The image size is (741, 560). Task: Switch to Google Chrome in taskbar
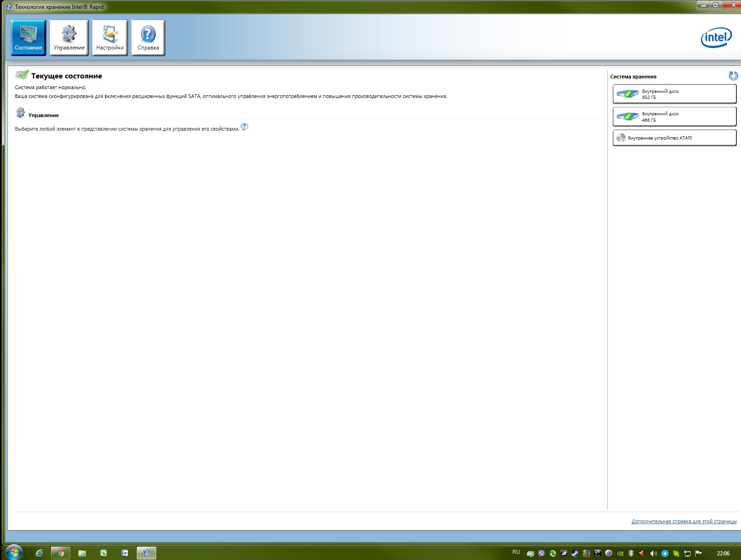(x=61, y=553)
